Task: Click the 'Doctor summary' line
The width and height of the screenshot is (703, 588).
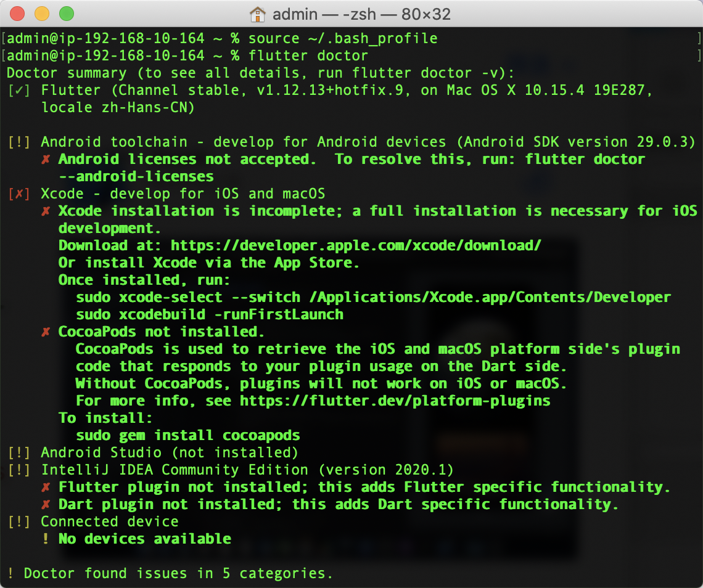Action: coord(260,73)
